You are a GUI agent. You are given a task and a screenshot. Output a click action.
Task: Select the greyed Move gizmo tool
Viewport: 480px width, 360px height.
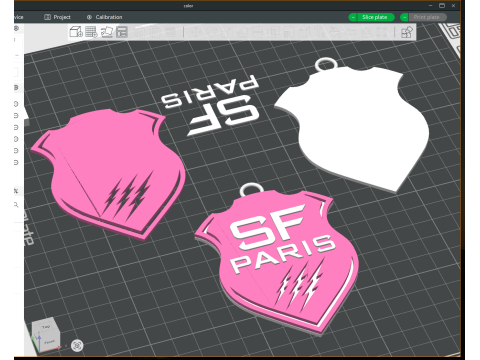click(196, 32)
